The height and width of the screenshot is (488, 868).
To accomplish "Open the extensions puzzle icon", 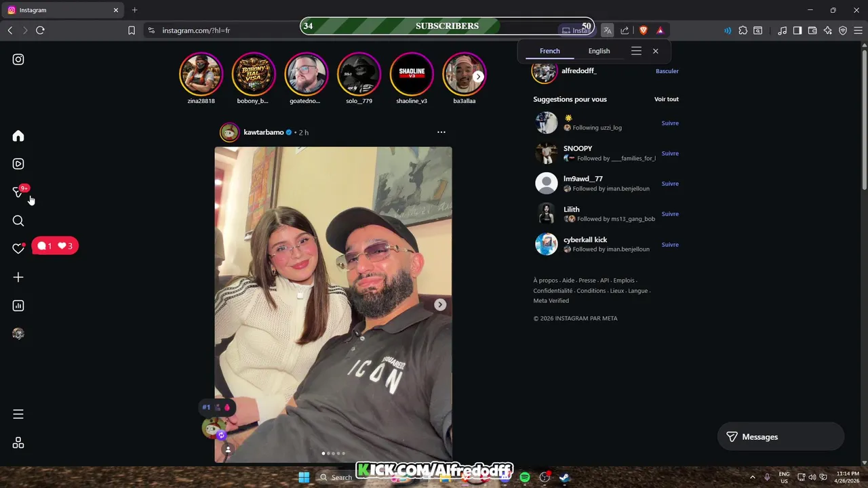I will (743, 30).
